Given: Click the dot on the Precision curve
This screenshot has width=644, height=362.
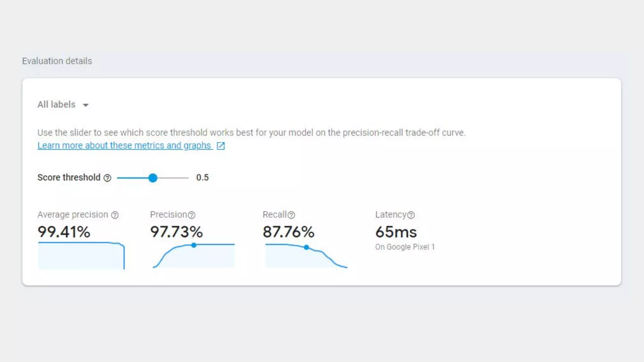Looking at the screenshot, I should 194,245.
